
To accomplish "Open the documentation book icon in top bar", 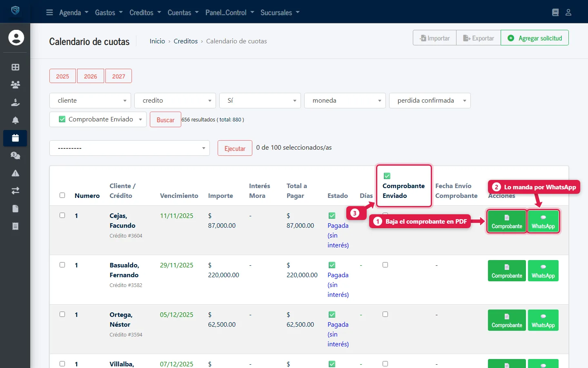I will pos(555,12).
